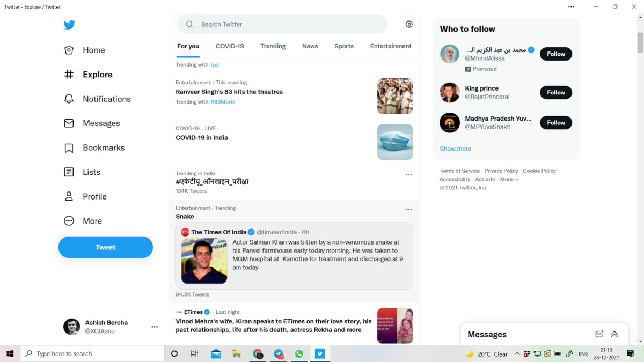
Task: Switch to the Entertainment tab
Action: pos(391,46)
